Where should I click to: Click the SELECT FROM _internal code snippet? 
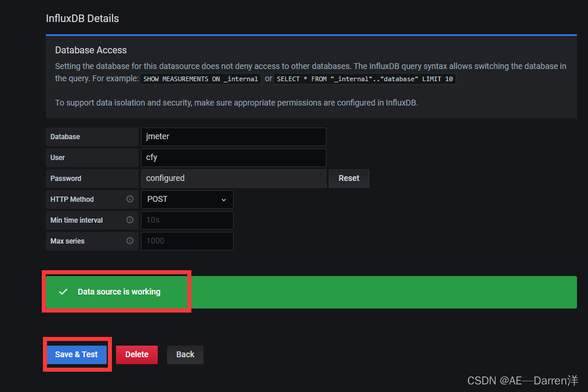click(x=365, y=78)
